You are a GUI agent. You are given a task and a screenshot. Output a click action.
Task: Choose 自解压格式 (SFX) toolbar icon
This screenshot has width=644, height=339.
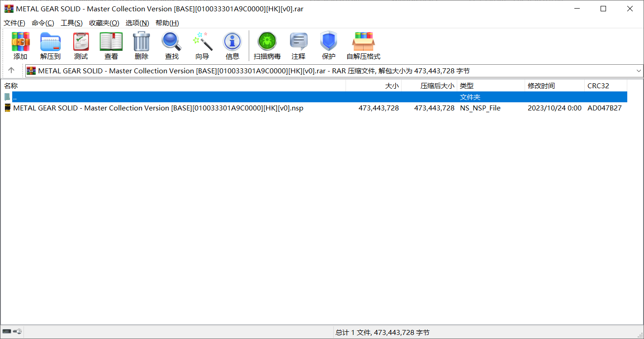(363, 42)
